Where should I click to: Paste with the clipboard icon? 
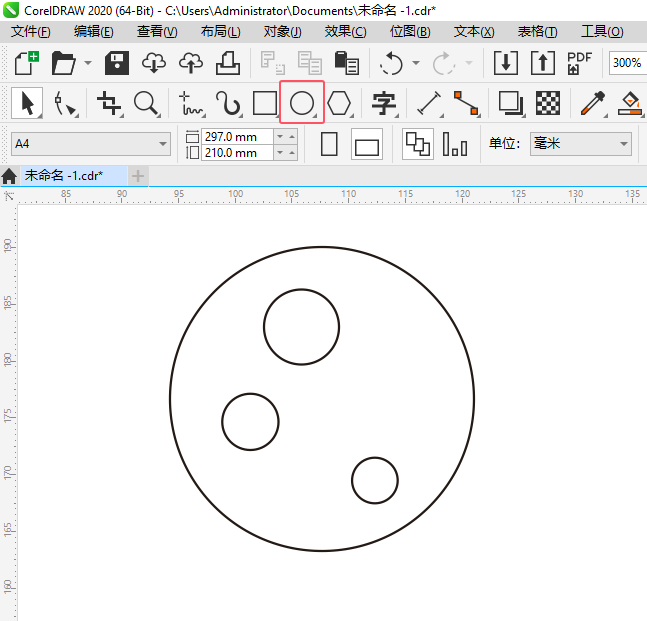tap(347, 63)
